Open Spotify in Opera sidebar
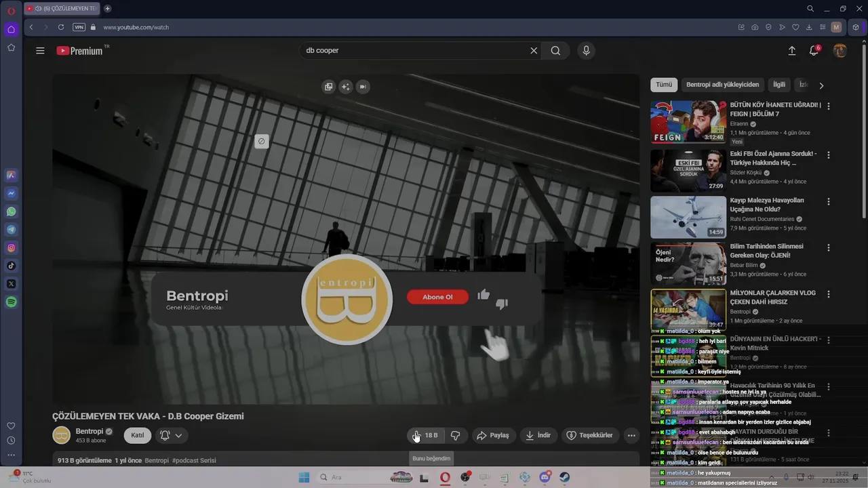This screenshot has height=488, width=868. point(11,302)
